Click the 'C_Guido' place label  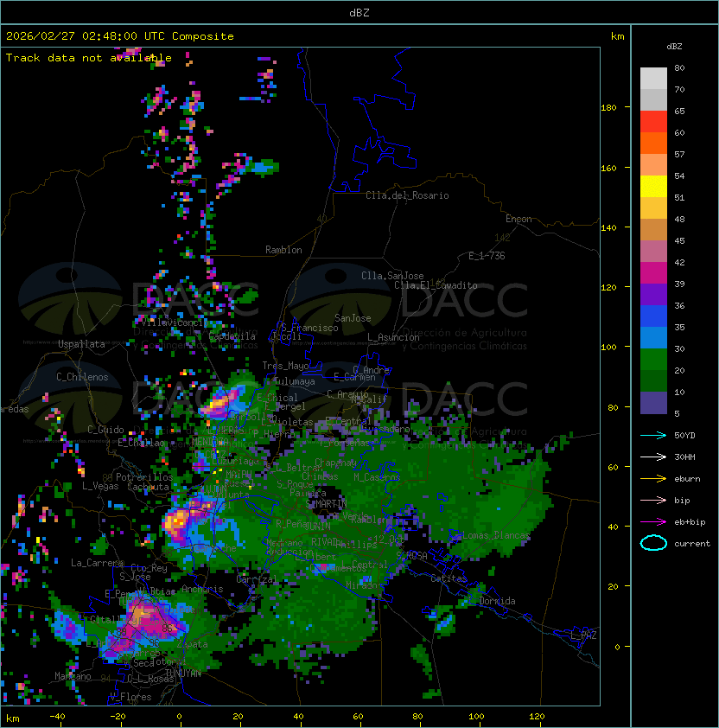coord(105,430)
